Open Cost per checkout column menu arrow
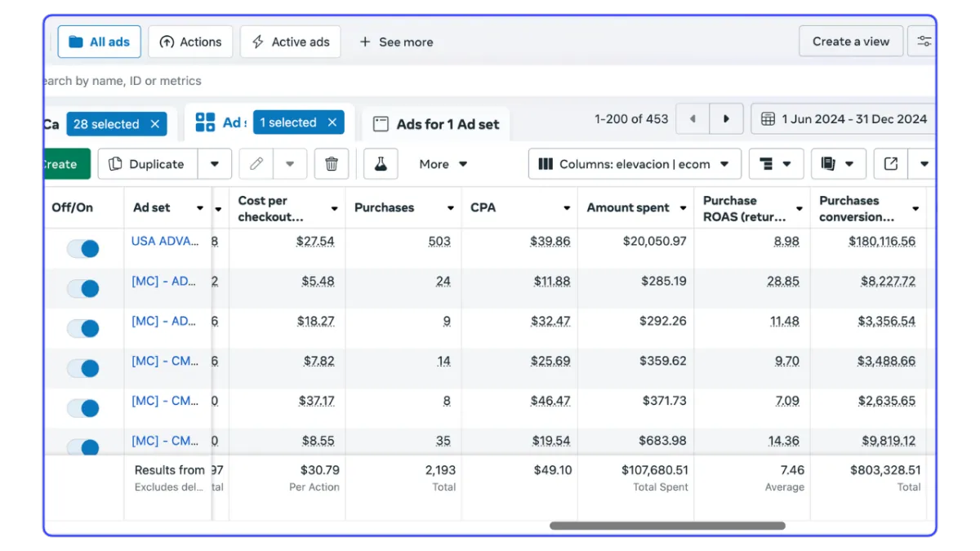The width and height of the screenshot is (980, 551). click(334, 209)
